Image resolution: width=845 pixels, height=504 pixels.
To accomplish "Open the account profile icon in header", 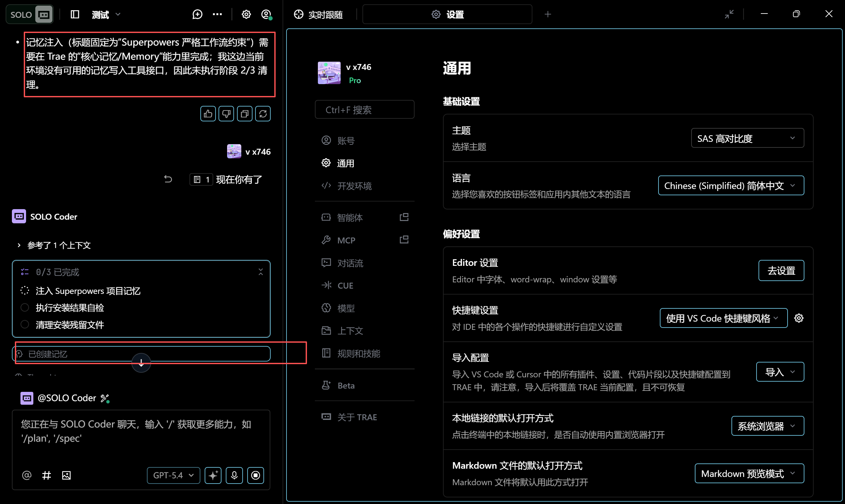I will click(x=266, y=14).
